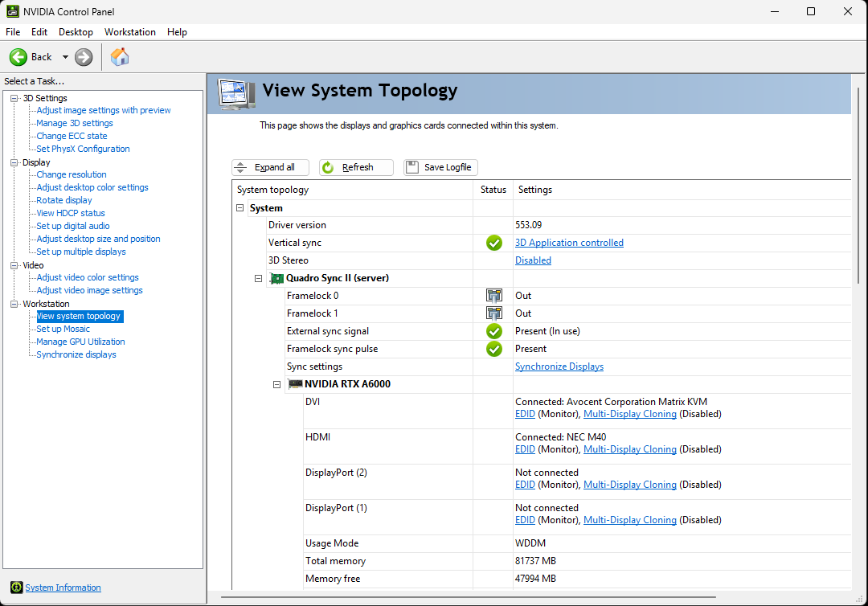Open the 3D Application controlled link

click(x=569, y=243)
